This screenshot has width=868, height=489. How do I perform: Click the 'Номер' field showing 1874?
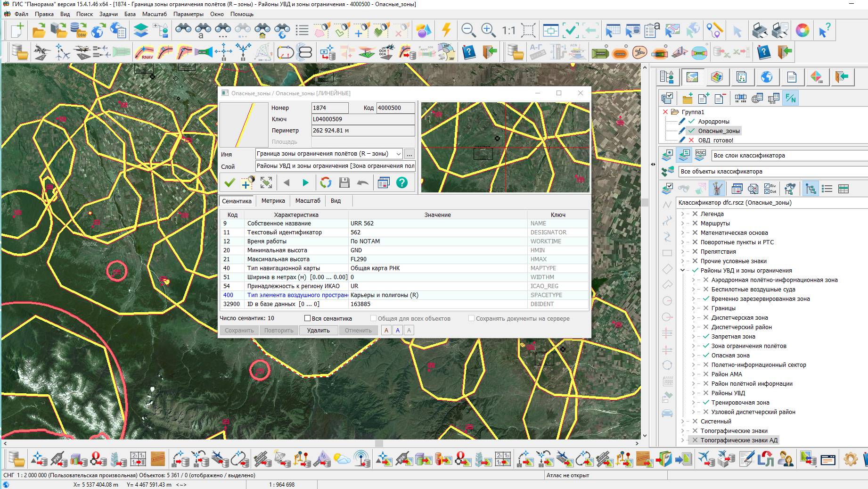tap(329, 108)
